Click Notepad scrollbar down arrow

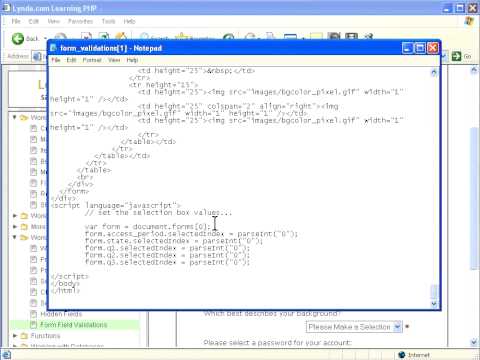tap(434, 304)
